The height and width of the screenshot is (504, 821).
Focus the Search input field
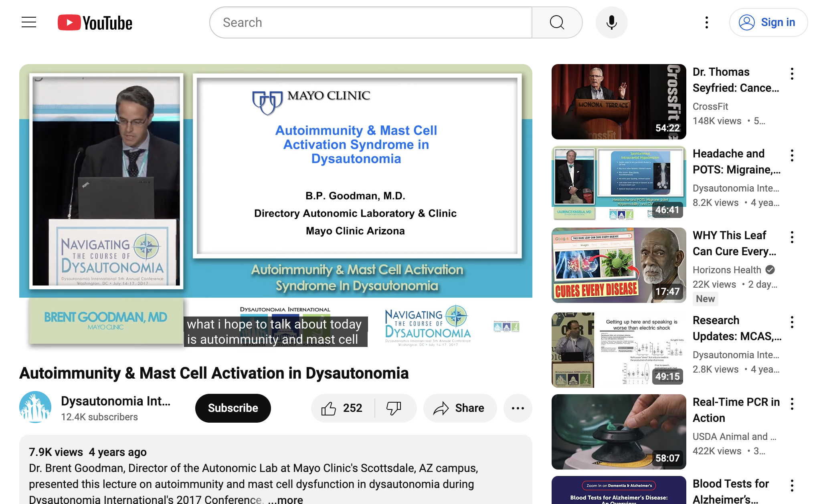[371, 22]
